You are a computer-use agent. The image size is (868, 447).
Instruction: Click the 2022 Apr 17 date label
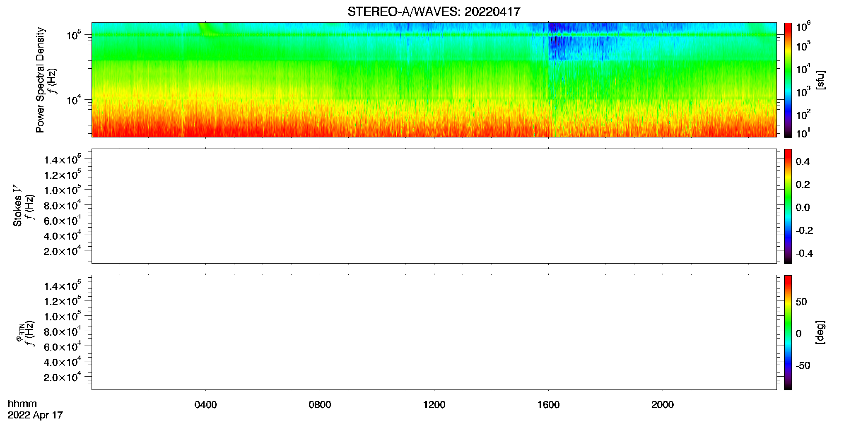[x=35, y=415]
